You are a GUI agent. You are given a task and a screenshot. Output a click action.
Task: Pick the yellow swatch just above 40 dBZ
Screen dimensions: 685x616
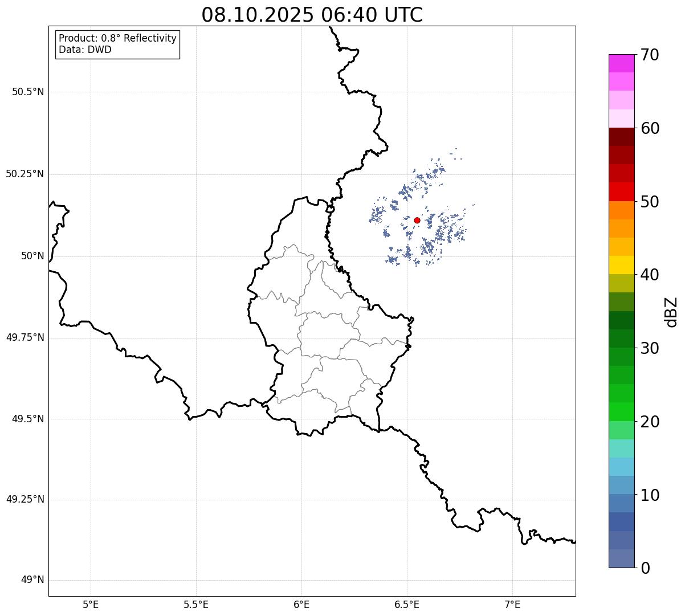tap(622, 265)
